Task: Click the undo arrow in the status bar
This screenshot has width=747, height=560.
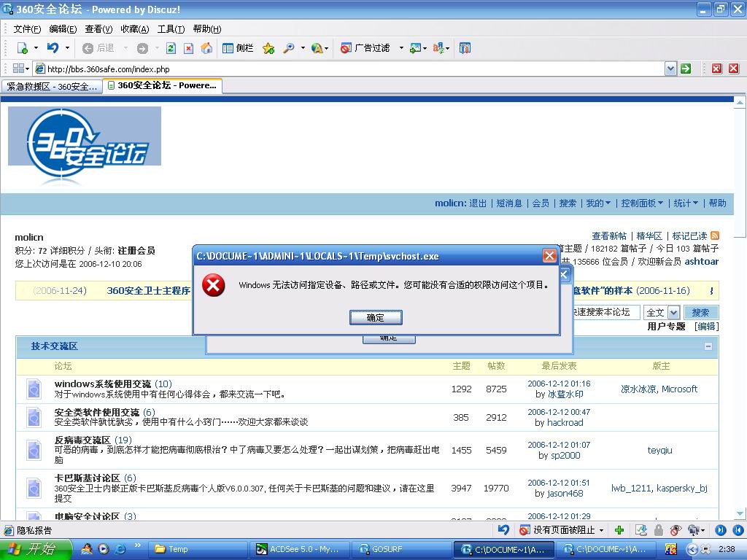Action: coord(503,529)
